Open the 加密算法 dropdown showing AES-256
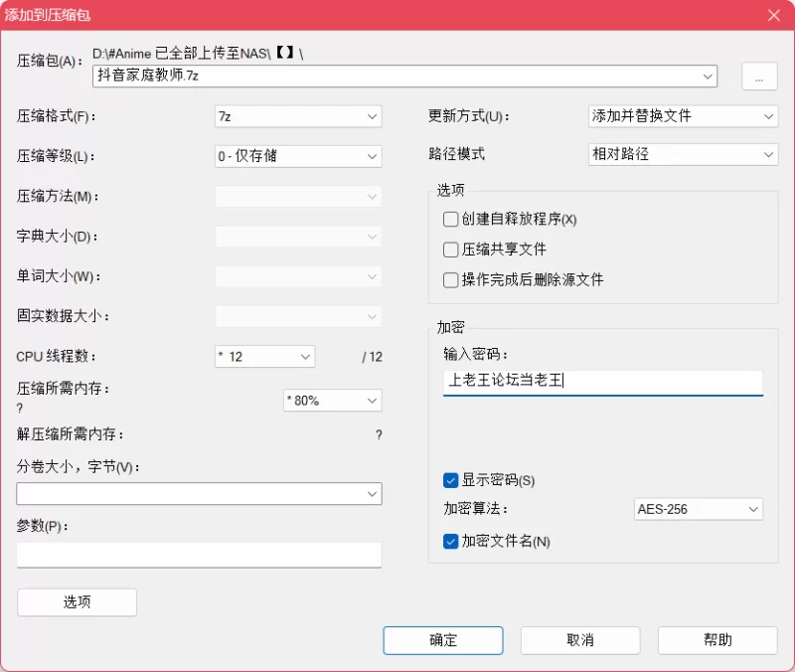 pos(699,509)
